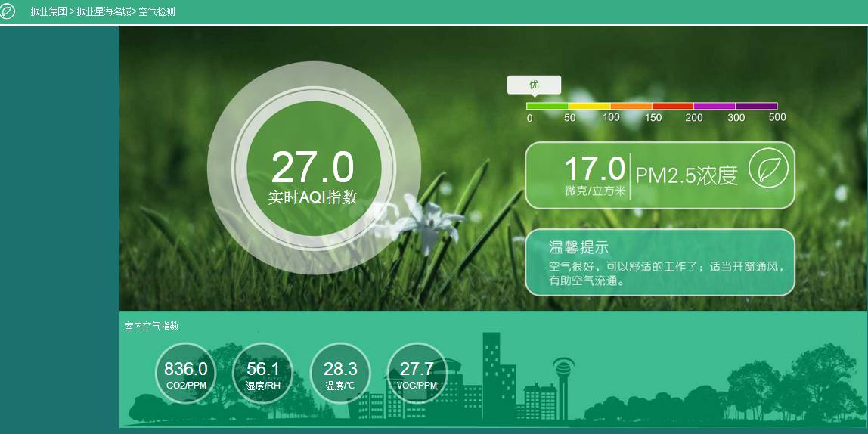Click the yellow segment of AQI scale
This screenshot has width=868, height=434.
(x=590, y=106)
